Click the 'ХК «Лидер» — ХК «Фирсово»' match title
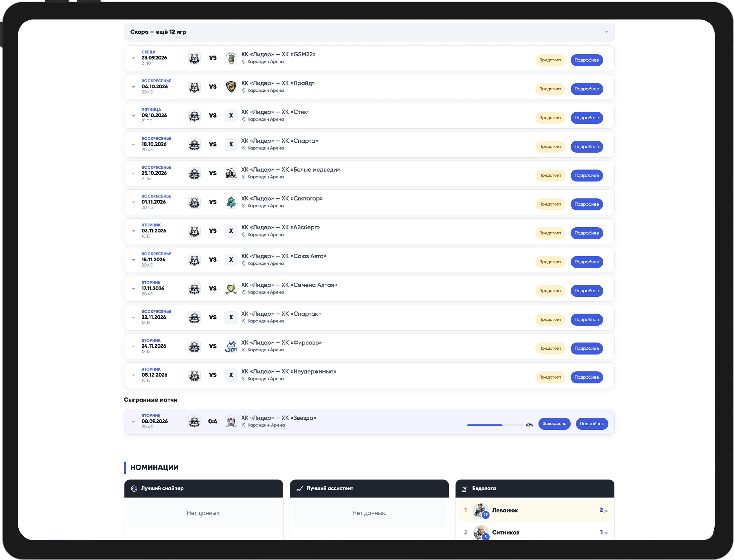734x560 pixels. pyautogui.click(x=282, y=343)
